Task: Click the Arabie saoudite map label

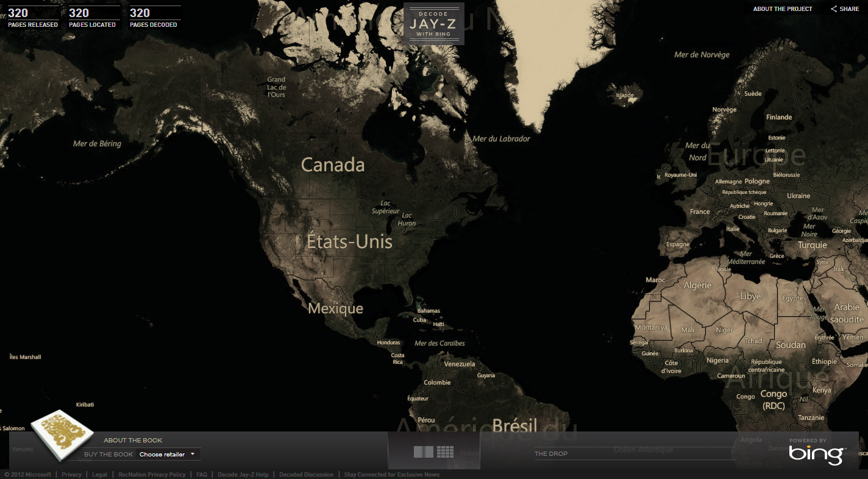Action: 847,313
